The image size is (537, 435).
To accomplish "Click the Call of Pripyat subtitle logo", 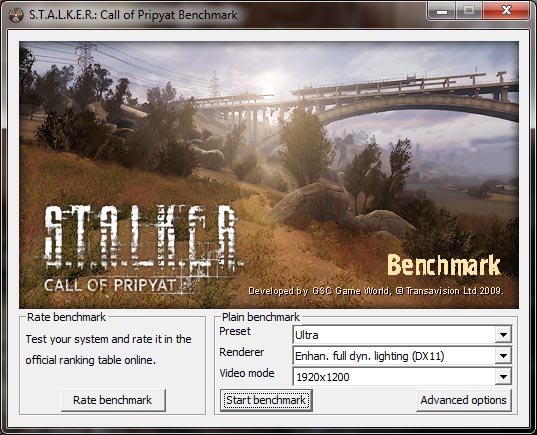I will pyautogui.click(x=110, y=285).
